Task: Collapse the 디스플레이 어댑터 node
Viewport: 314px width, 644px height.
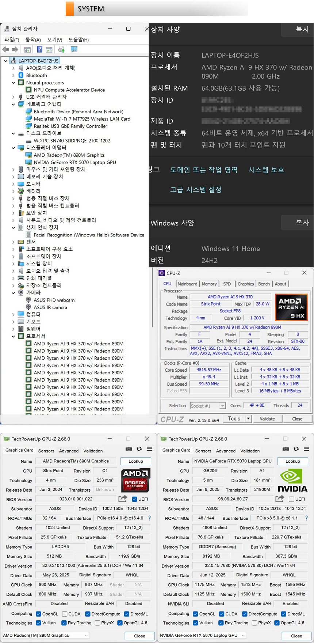Action: 14,148
